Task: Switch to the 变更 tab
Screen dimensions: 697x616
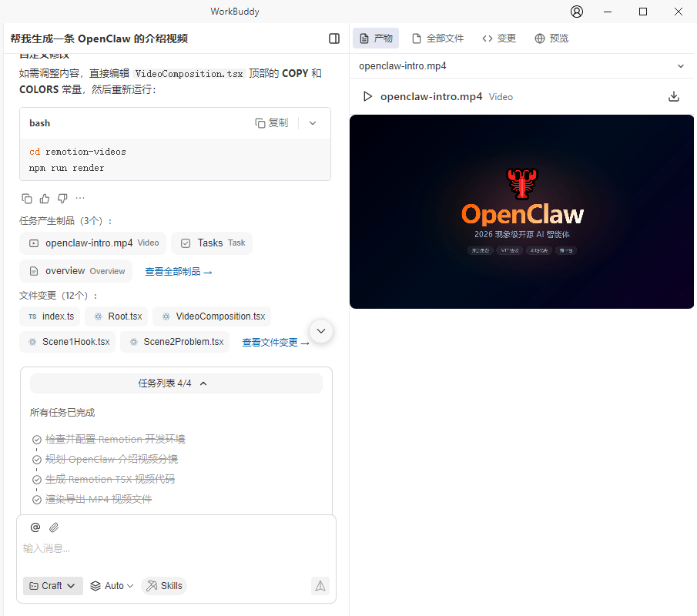Action: coord(499,38)
